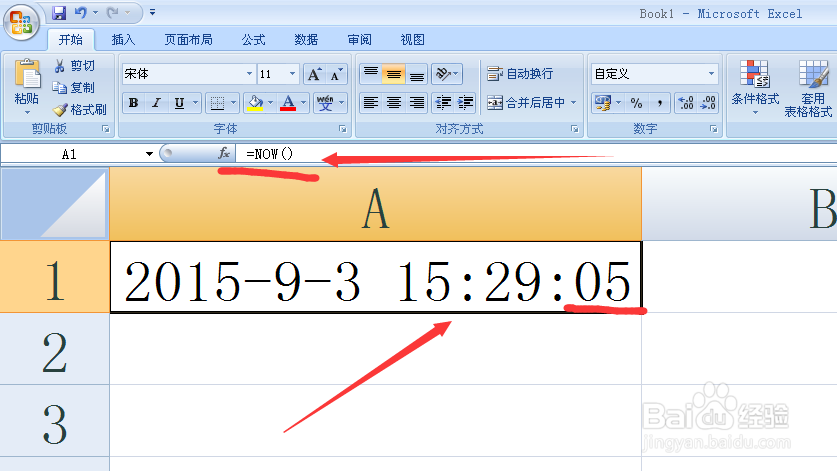Open Format as Table (套用表格格式)

tap(809, 88)
